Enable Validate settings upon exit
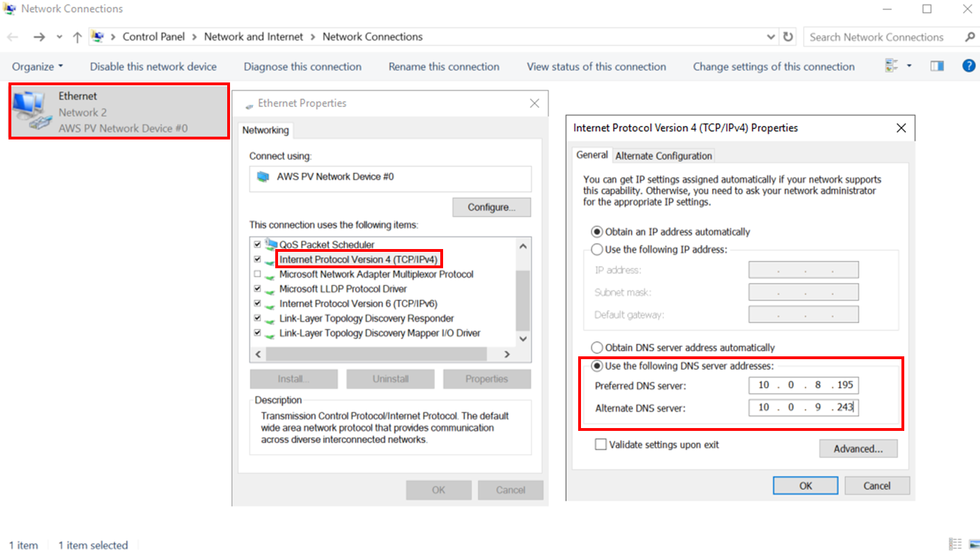 [601, 444]
